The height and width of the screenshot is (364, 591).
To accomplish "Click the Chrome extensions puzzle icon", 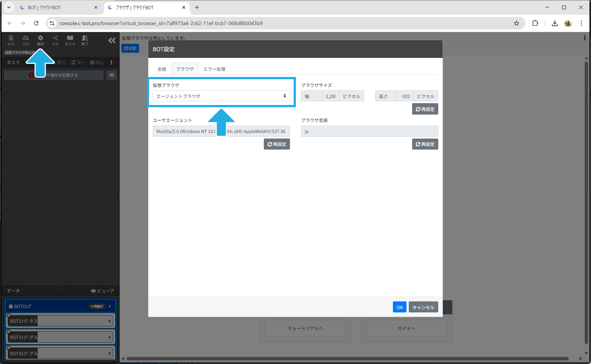I will click(x=535, y=23).
